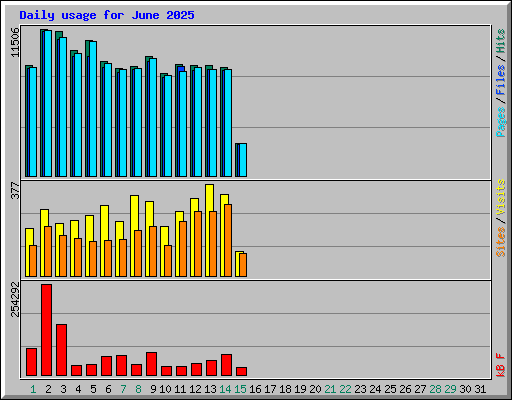This screenshot has width=512, height=400.
Task: Click the orange sites bar for day 1
Action: click(x=33, y=261)
